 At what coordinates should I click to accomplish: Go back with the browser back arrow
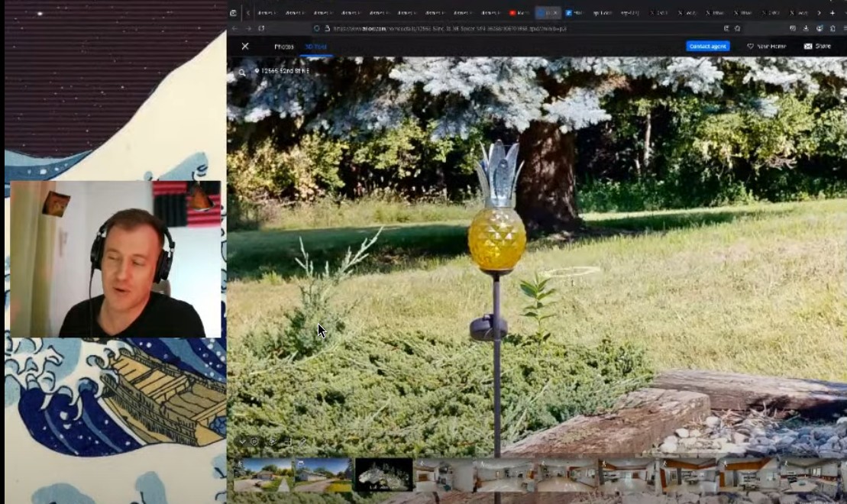[x=234, y=28]
